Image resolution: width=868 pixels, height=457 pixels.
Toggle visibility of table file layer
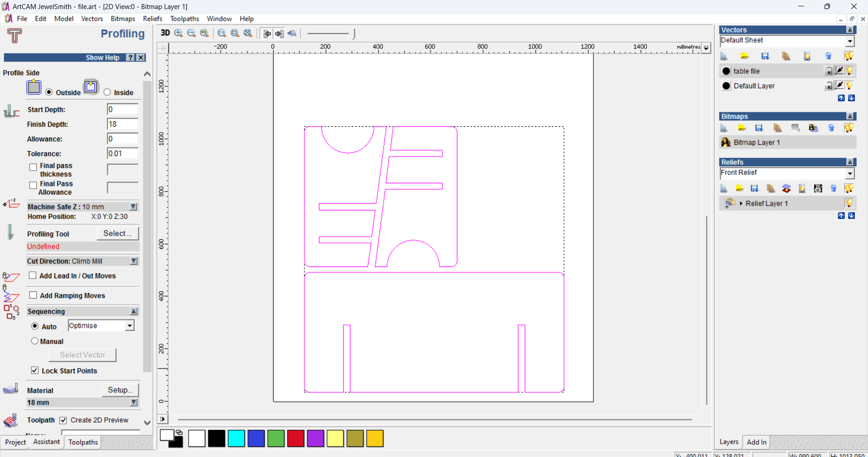click(849, 71)
